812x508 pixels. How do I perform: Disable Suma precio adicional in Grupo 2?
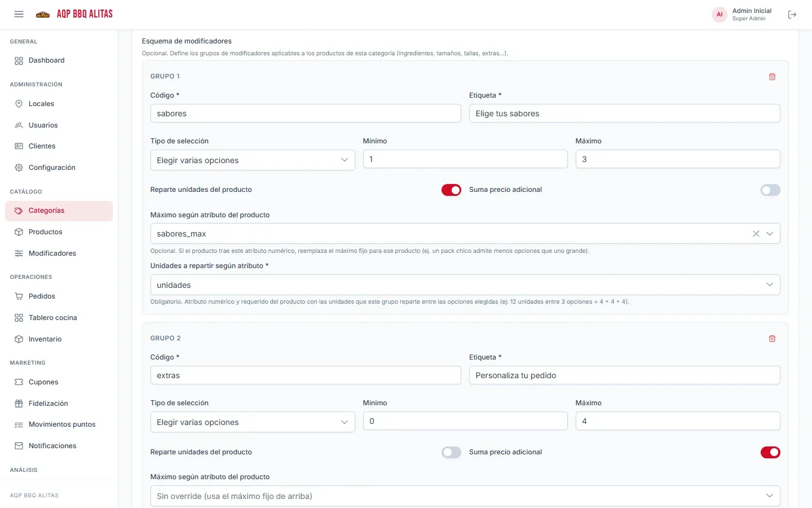tap(770, 452)
